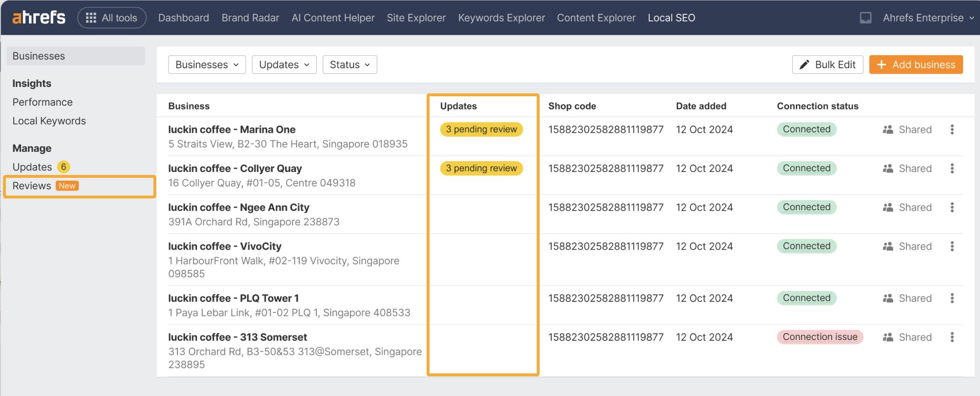
Task: Open more options for Ngee Ann City row
Action: coord(952,207)
